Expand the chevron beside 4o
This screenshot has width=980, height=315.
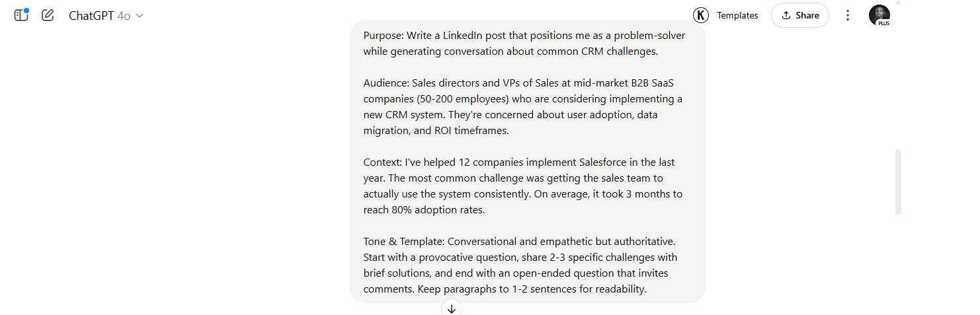point(140,16)
